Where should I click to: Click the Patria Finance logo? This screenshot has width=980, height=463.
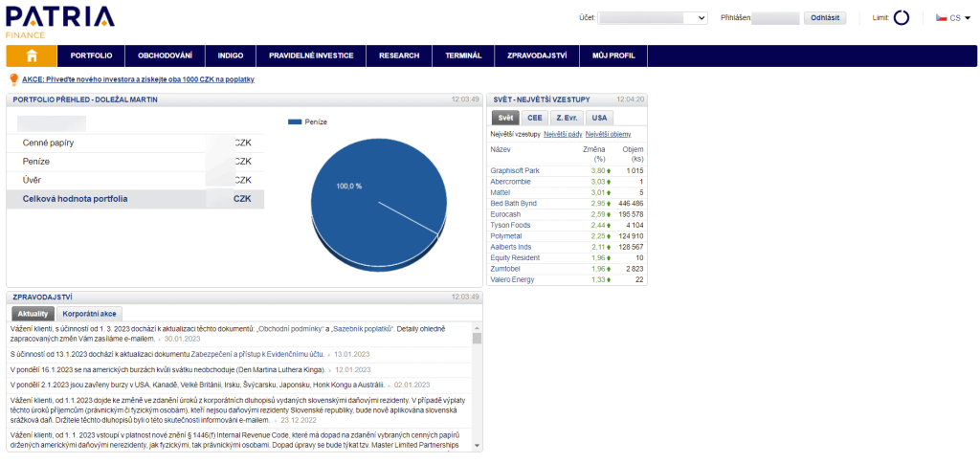58,19
